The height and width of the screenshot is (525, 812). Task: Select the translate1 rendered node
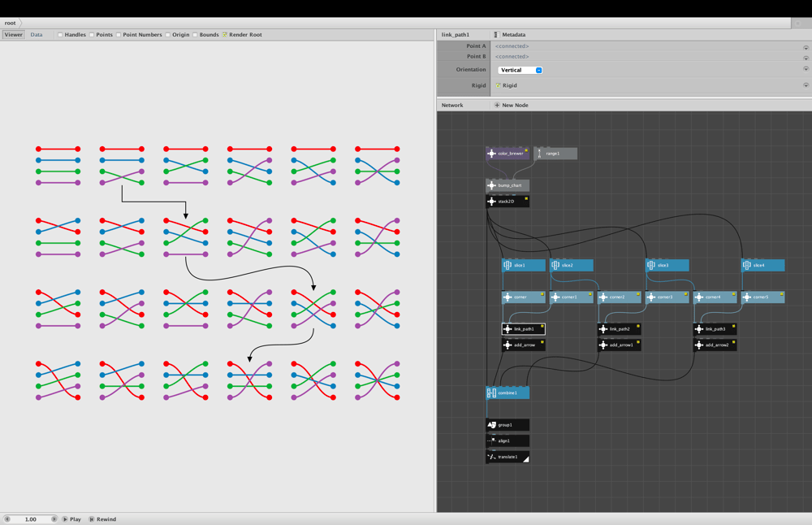[x=508, y=457]
